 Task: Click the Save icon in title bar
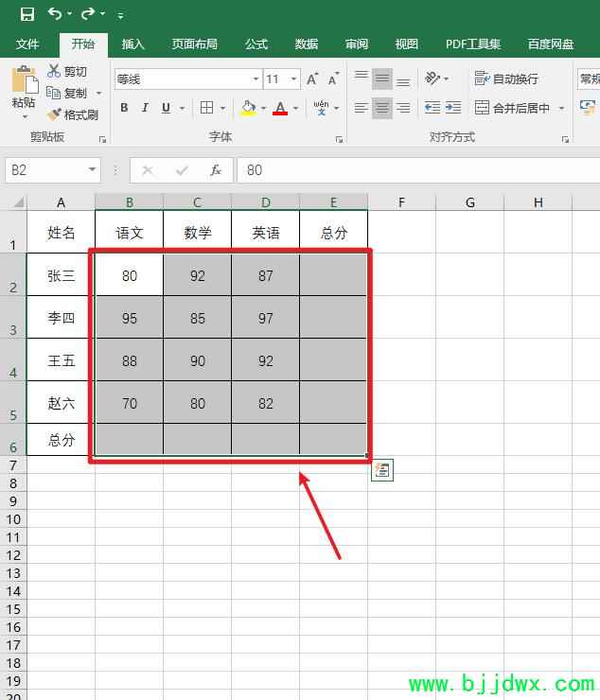pyautogui.click(x=26, y=14)
